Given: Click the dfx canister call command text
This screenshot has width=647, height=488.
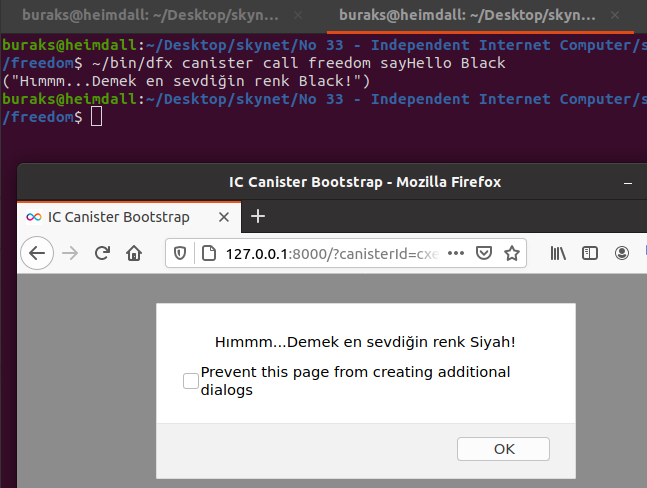Looking at the screenshot, I should [298, 63].
